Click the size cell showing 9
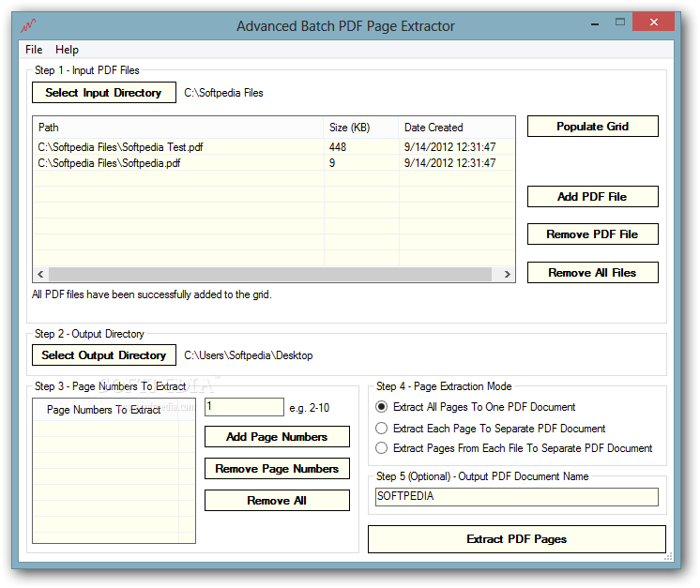 pos(361,163)
